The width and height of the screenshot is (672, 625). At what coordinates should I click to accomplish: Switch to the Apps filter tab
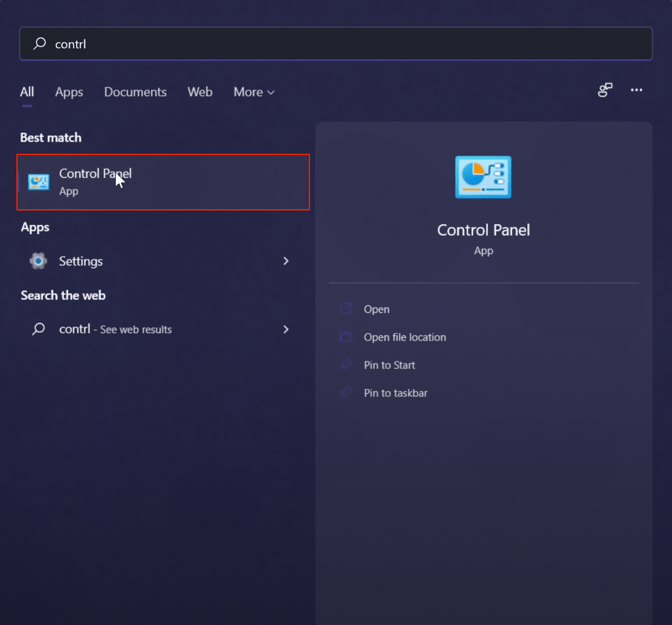point(69,92)
